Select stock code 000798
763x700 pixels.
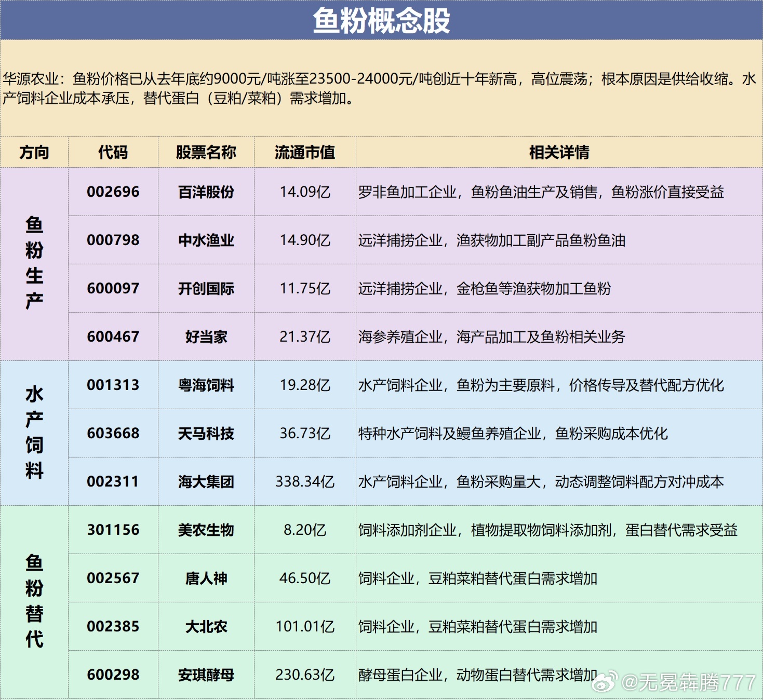tap(113, 240)
